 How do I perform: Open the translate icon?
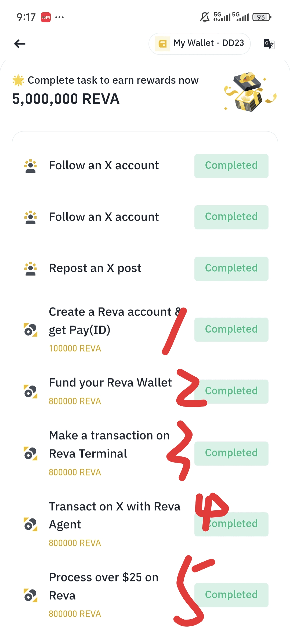[269, 44]
